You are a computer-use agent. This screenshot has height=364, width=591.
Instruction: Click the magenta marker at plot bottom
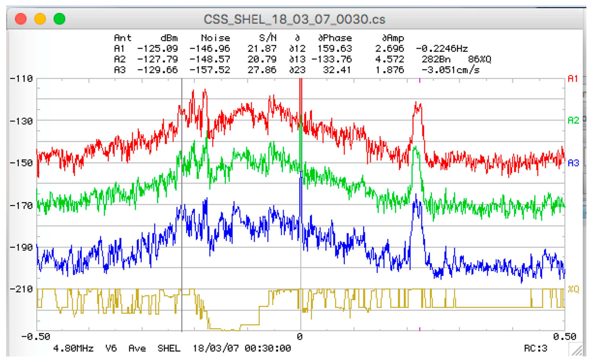tap(420, 329)
